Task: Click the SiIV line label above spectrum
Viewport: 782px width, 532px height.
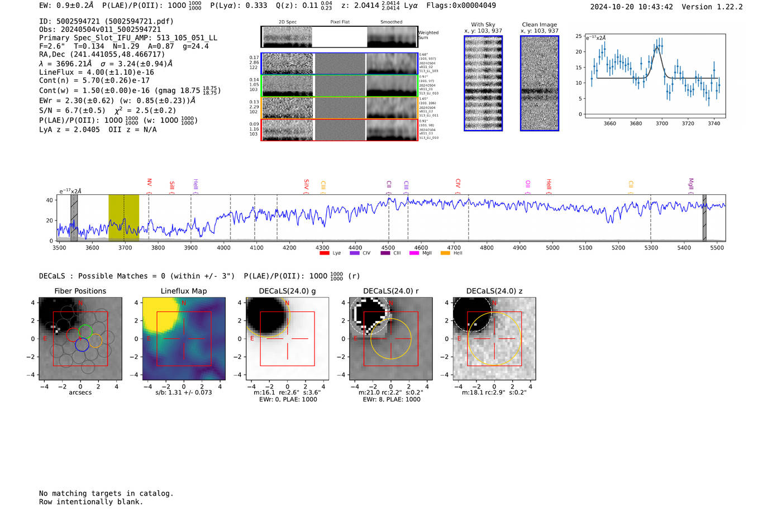Action: pyautogui.click(x=306, y=184)
